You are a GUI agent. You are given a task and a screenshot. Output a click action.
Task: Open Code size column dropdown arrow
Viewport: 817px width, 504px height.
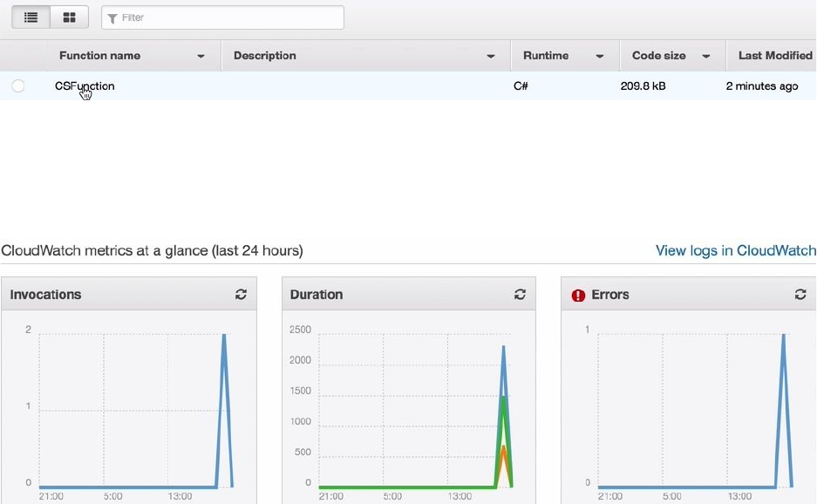tap(706, 57)
